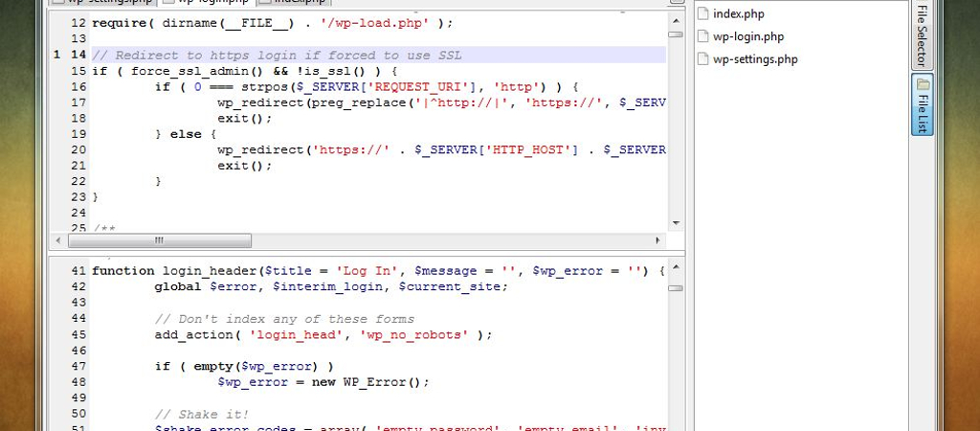Click the HTTP_HOST redirect on line 20

[441, 149]
